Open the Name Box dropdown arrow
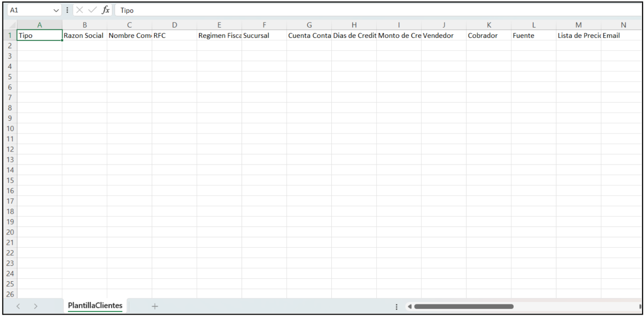This screenshot has height=316, width=644. click(56, 10)
